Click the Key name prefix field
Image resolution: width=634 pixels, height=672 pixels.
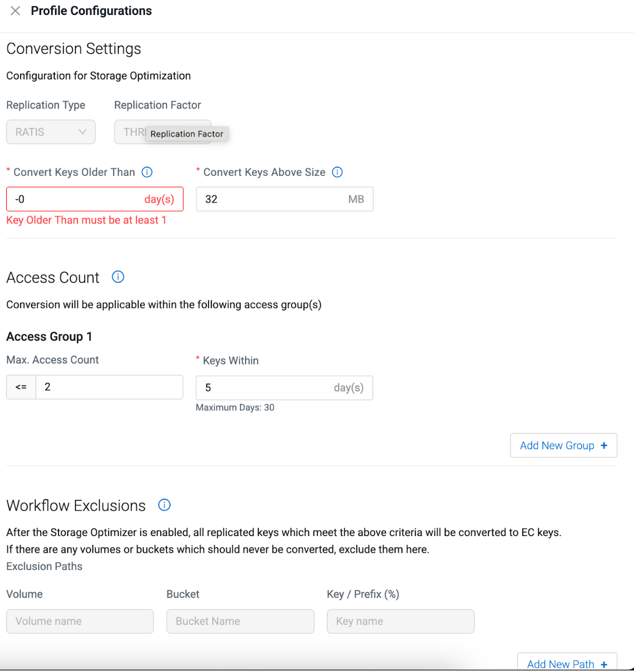point(400,621)
